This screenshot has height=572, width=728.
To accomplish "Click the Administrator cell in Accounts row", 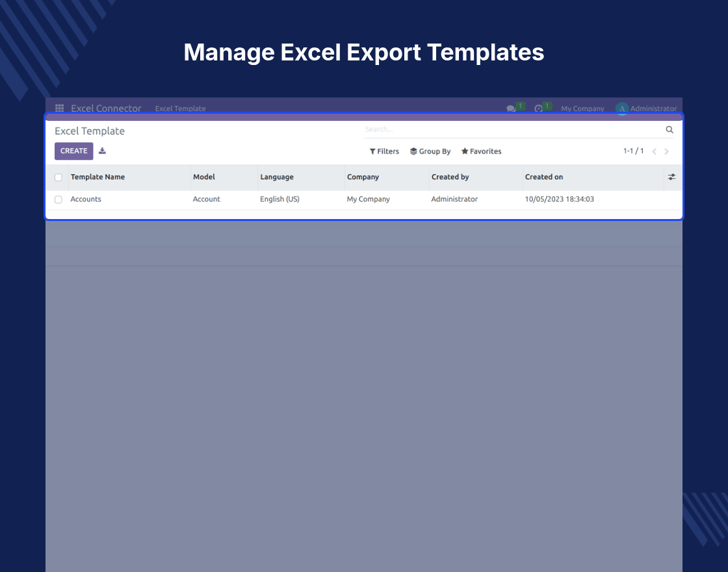I will [x=454, y=199].
